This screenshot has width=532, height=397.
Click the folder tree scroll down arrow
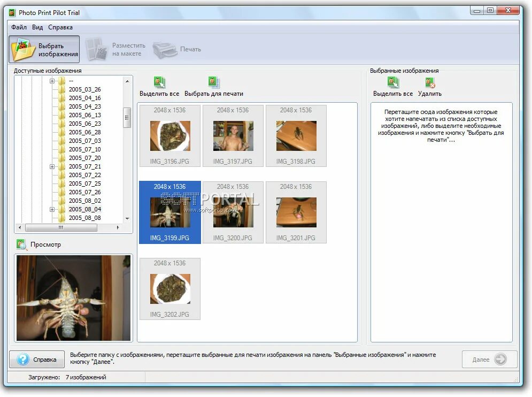point(127,219)
